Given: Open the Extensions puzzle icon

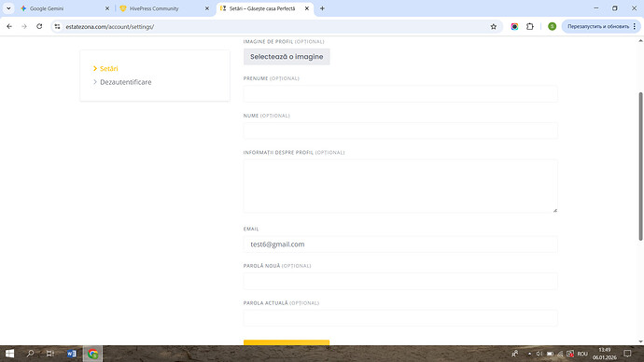Looking at the screenshot, I should coord(530,26).
